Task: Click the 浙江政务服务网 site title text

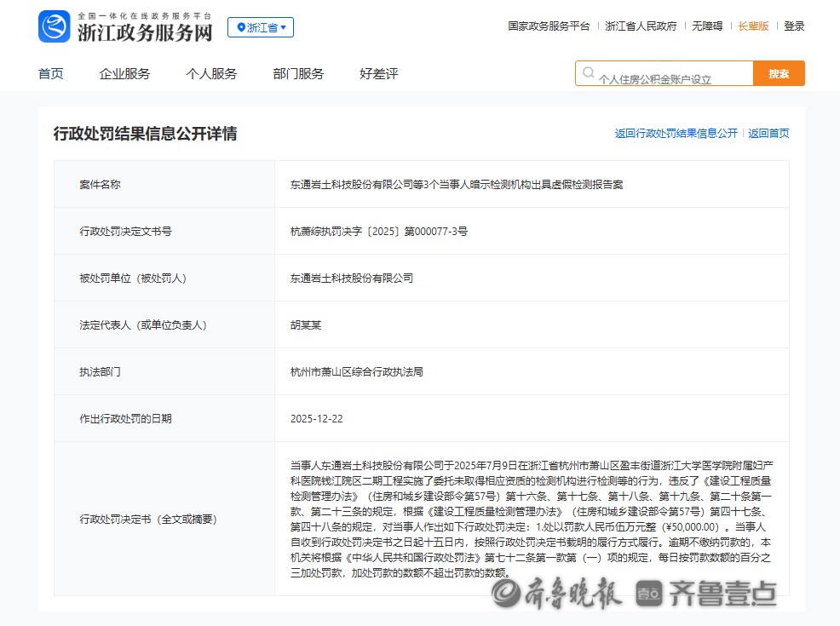Action: coord(145,32)
